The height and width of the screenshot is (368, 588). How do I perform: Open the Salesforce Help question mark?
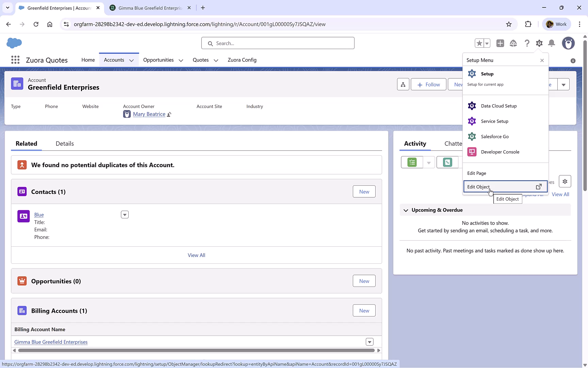[527, 43]
